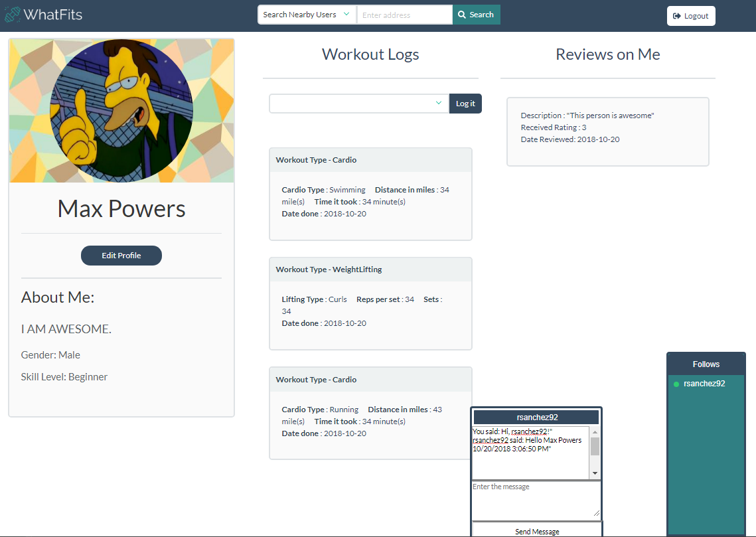Click the green online status dot
The height and width of the screenshot is (537, 756).
click(x=676, y=384)
